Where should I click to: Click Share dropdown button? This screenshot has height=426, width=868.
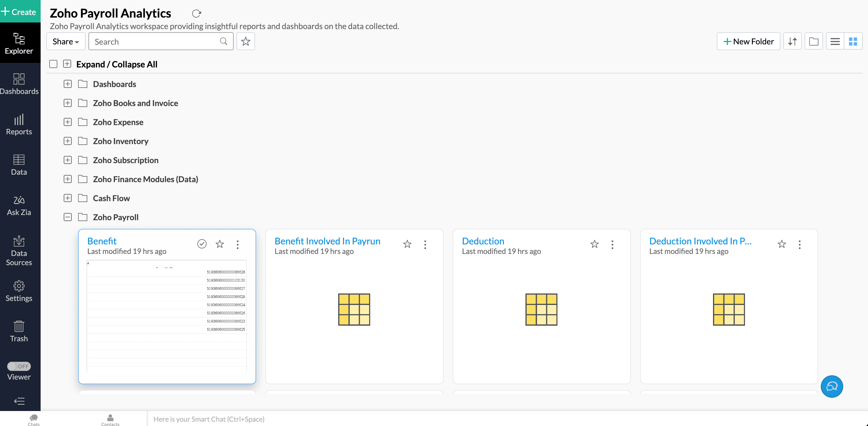(x=64, y=41)
